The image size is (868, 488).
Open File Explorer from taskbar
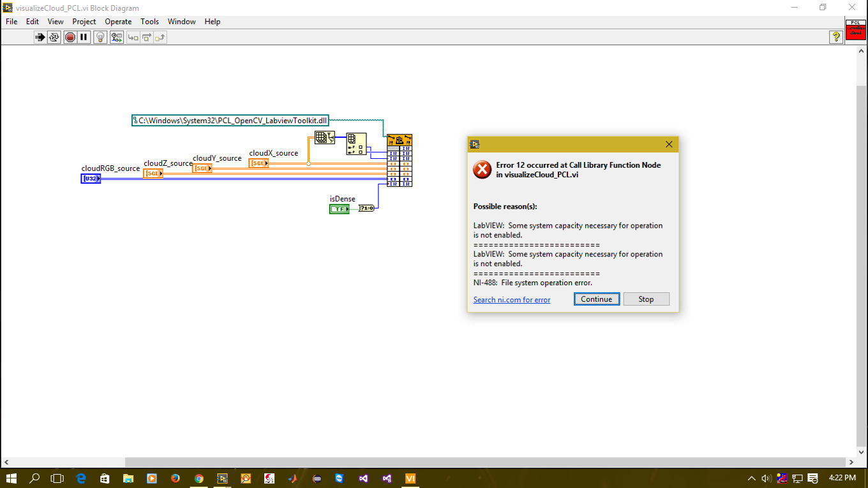128,478
